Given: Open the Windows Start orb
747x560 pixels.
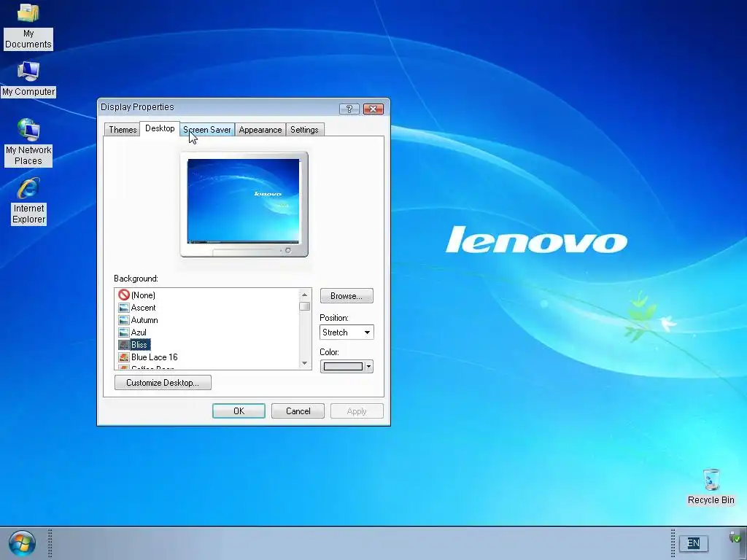Looking at the screenshot, I should tap(22, 543).
